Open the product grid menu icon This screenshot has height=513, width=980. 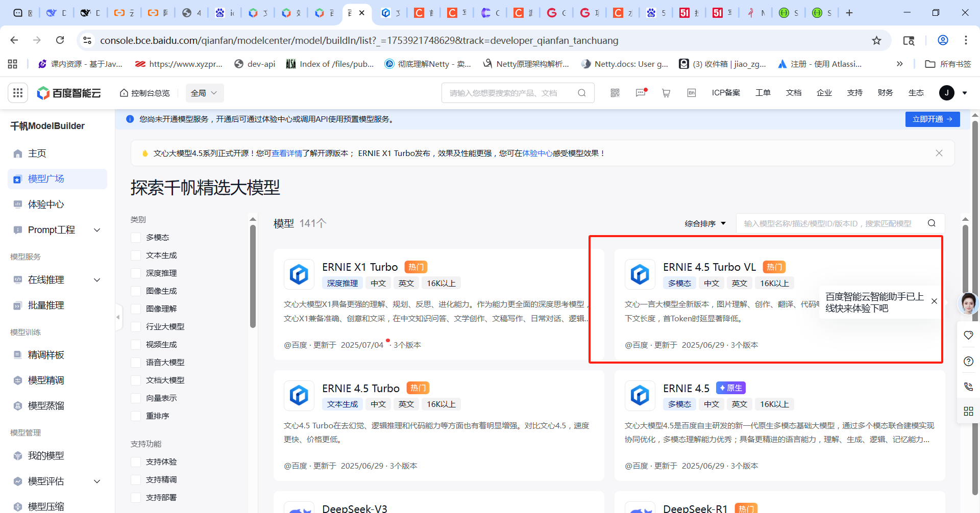pos(18,93)
